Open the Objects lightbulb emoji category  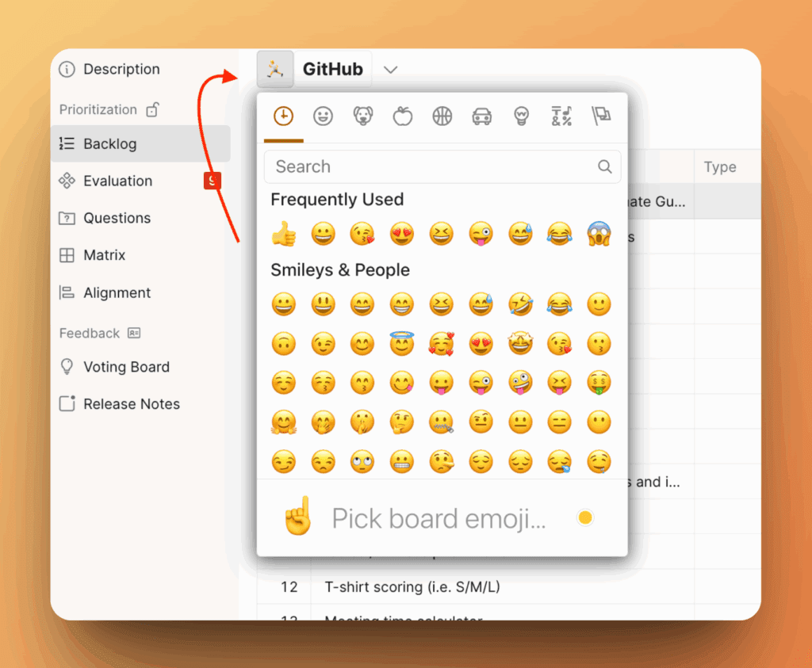point(522,116)
